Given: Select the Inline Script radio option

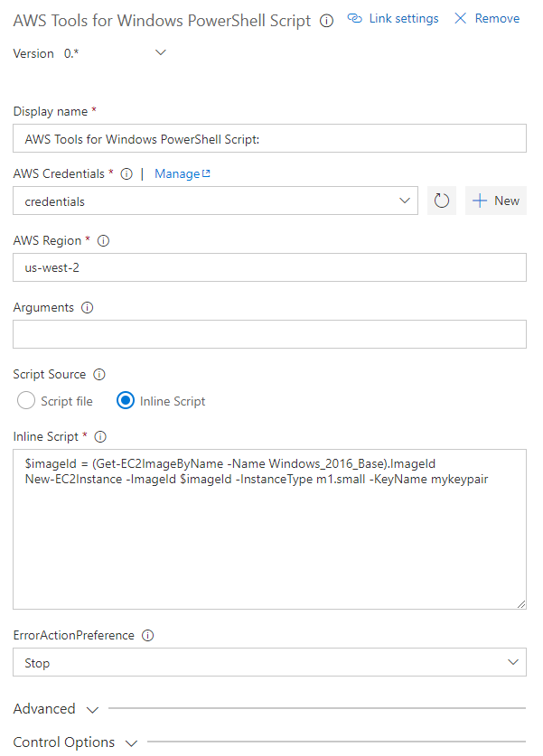Looking at the screenshot, I should (x=126, y=401).
